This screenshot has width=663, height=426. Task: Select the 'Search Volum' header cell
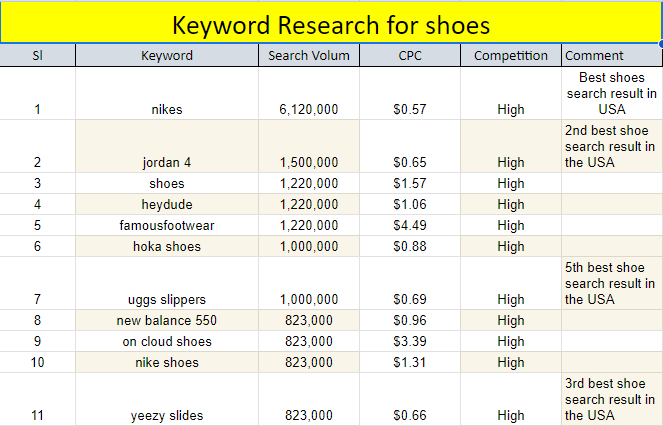pos(309,56)
